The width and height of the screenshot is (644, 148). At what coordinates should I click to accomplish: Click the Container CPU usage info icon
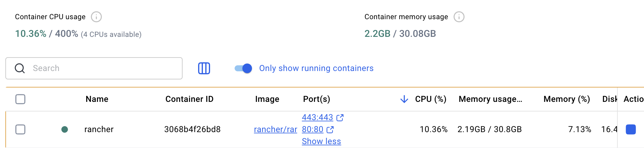pyautogui.click(x=96, y=17)
